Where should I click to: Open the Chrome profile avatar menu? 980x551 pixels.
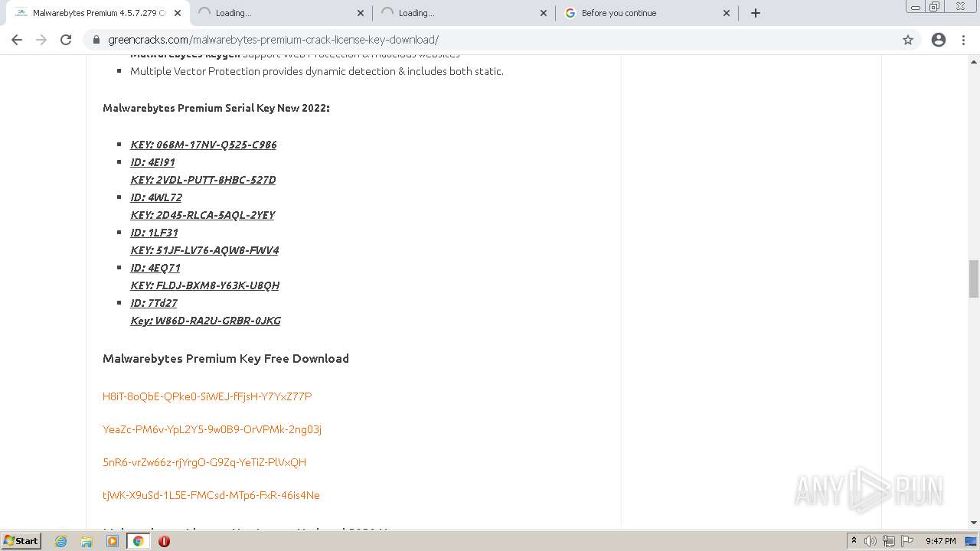(x=939, y=40)
